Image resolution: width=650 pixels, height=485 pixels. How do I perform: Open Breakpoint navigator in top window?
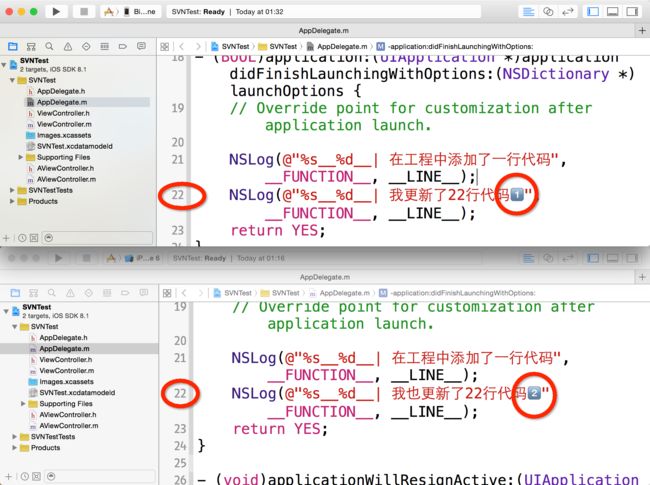tap(123, 46)
